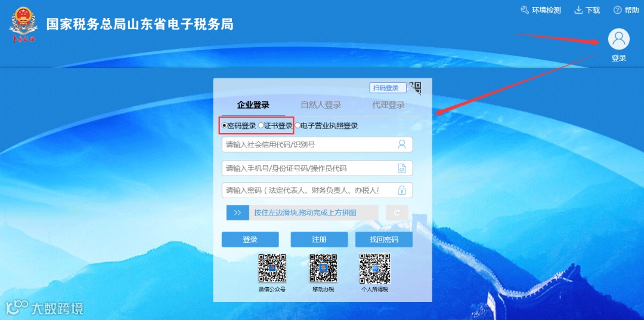Click the code icon in operator field

pos(402,168)
